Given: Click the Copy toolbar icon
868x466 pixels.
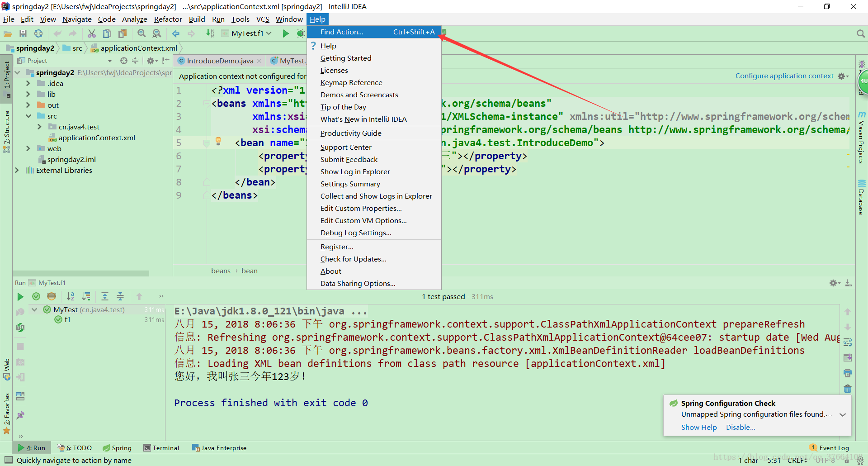Looking at the screenshot, I should [107, 33].
